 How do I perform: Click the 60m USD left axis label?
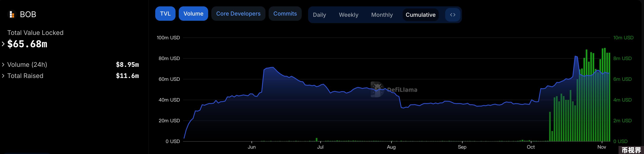click(169, 79)
